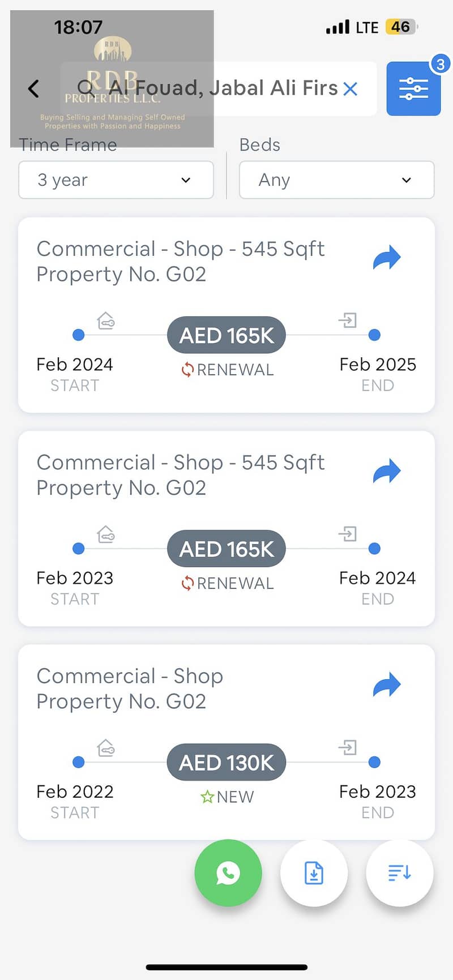Download the report document icon

click(x=314, y=873)
